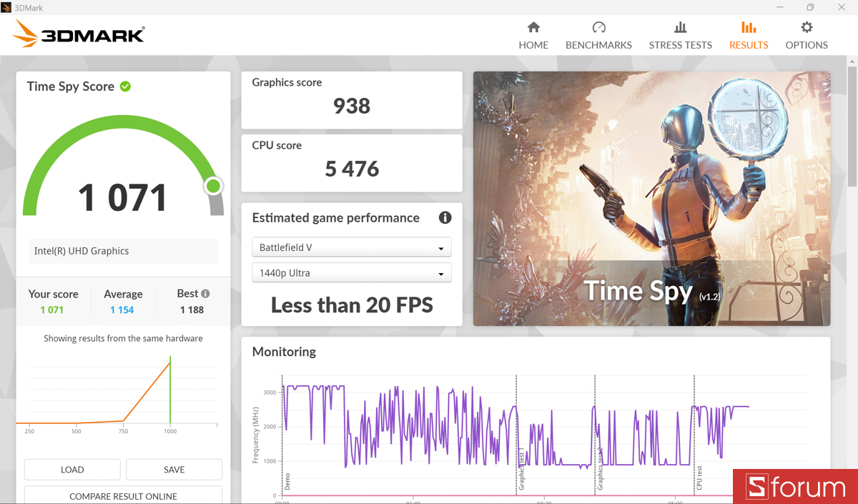Open the 1440p Ultra quality dropdown
Viewport: 858px width, 504px height.
click(351, 272)
